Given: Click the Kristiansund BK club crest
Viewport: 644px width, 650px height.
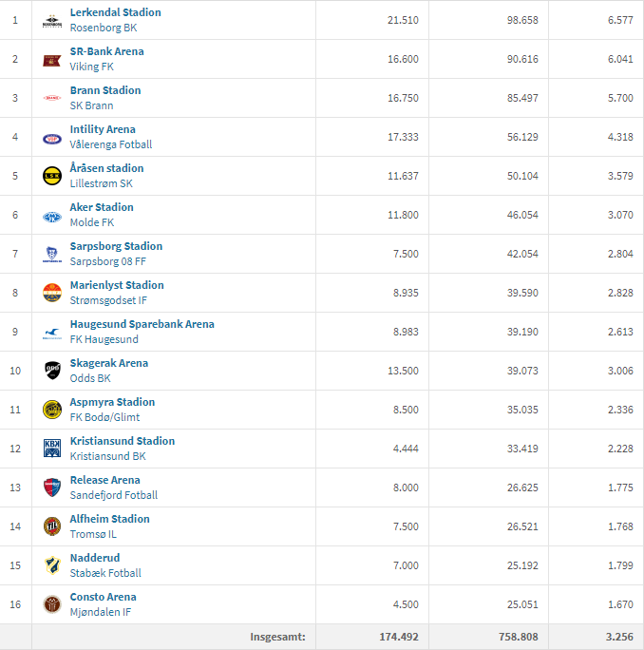Looking at the screenshot, I should [51, 449].
